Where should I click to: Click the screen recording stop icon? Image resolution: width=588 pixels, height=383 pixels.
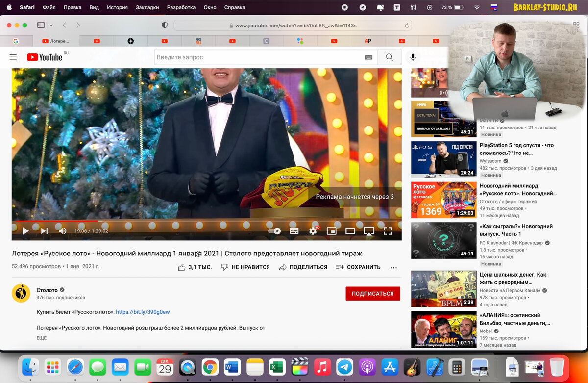tap(345, 7)
